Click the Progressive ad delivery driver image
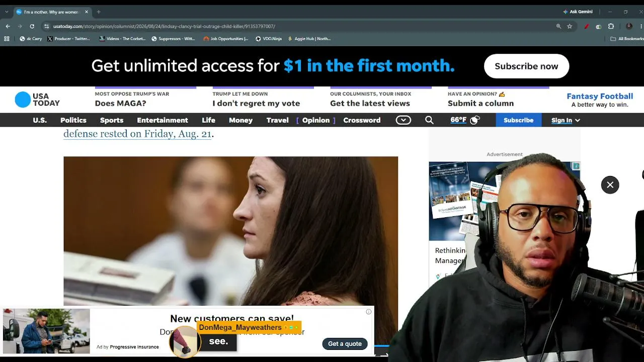 click(x=46, y=331)
